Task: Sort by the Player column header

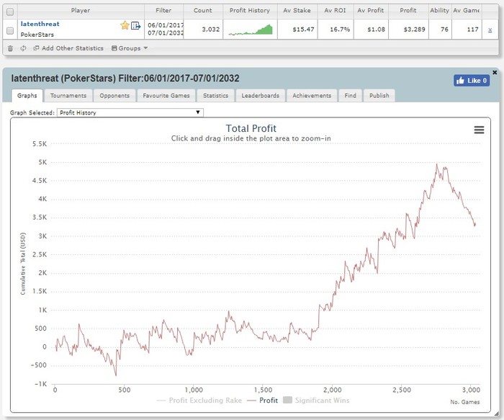Action: (81, 10)
